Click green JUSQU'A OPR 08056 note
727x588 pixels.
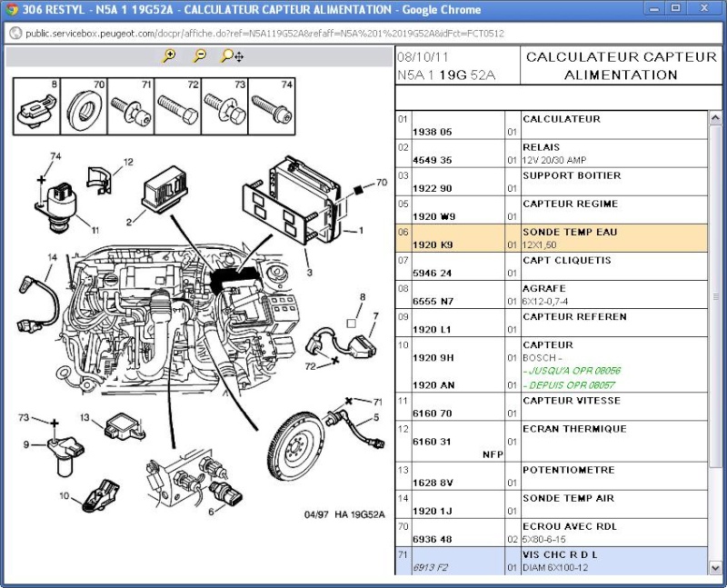572,371
